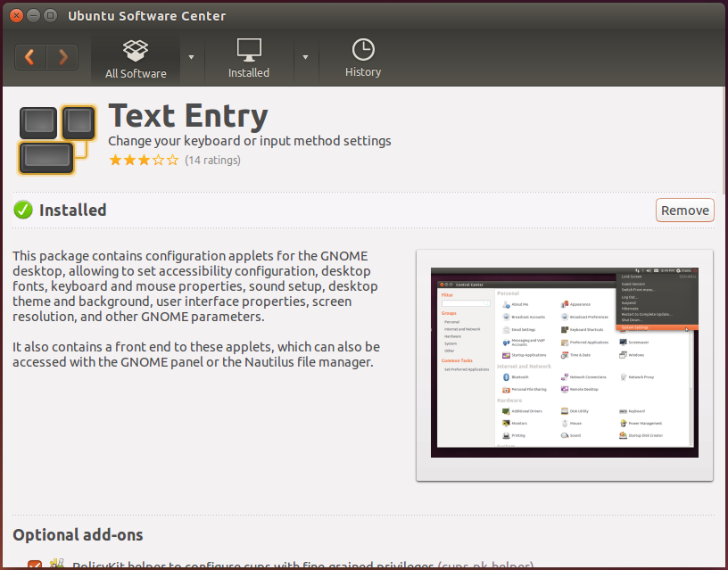Toggle the cups-pk-helper add-on checkbox

35,565
